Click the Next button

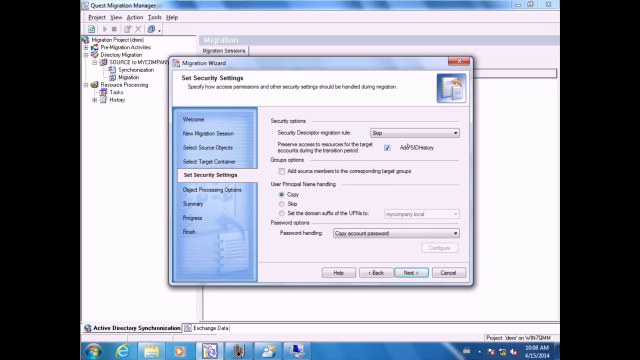[411, 273]
